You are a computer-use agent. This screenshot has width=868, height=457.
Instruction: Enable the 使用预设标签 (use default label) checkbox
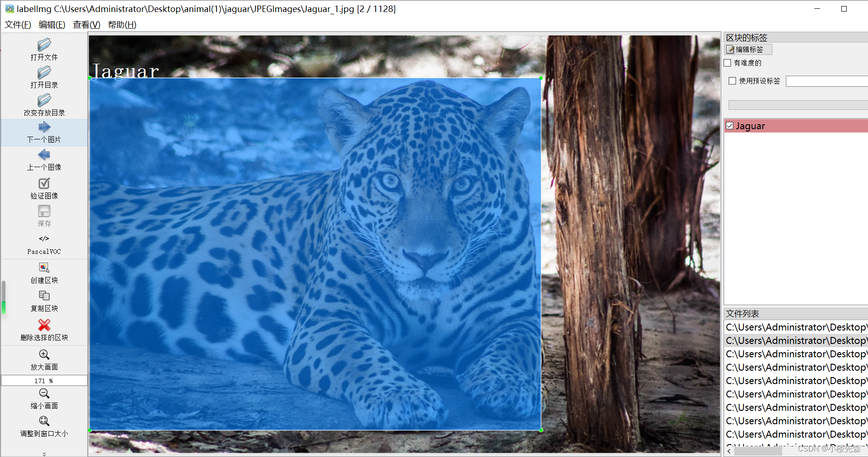click(x=732, y=81)
